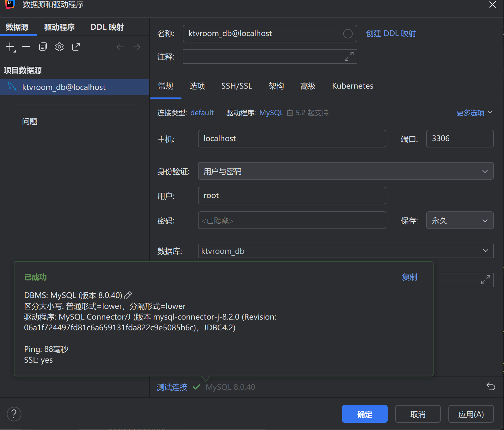Change connection type via default link
Viewport: 504px width, 430px height.
(x=202, y=113)
